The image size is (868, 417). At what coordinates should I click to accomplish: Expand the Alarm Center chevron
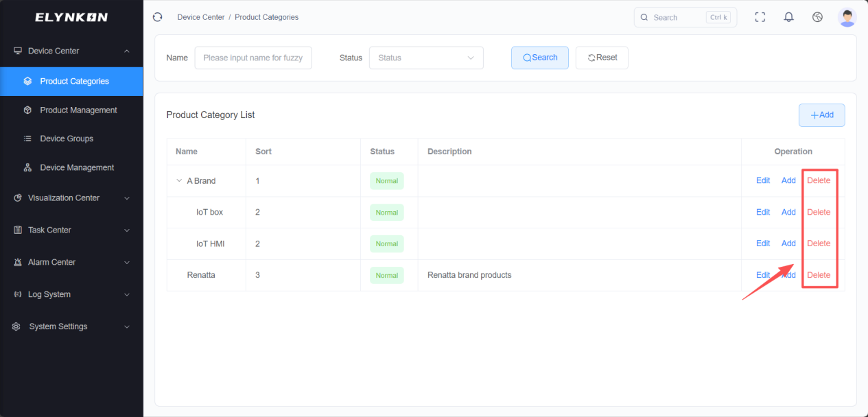click(126, 263)
